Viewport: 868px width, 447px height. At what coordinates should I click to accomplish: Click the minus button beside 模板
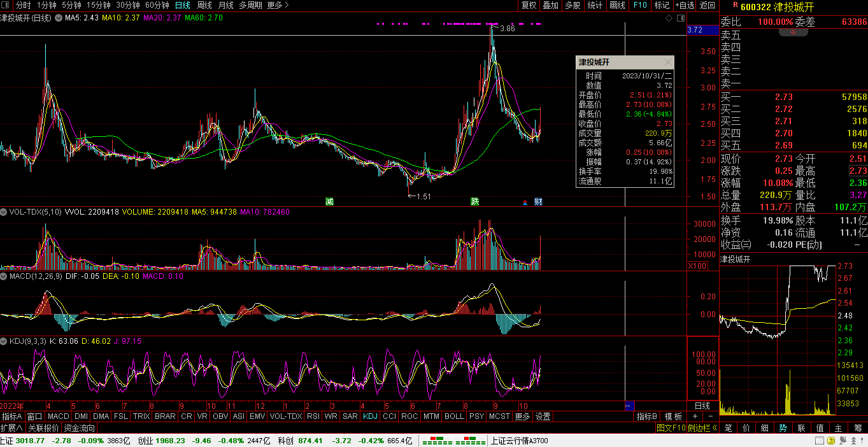pyautogui.click(x=711, y=416)
